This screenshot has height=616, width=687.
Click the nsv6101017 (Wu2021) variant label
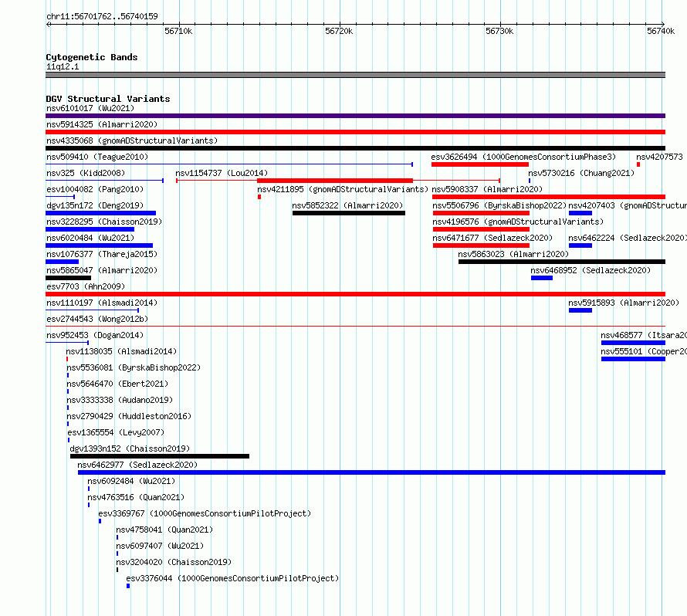90,108
